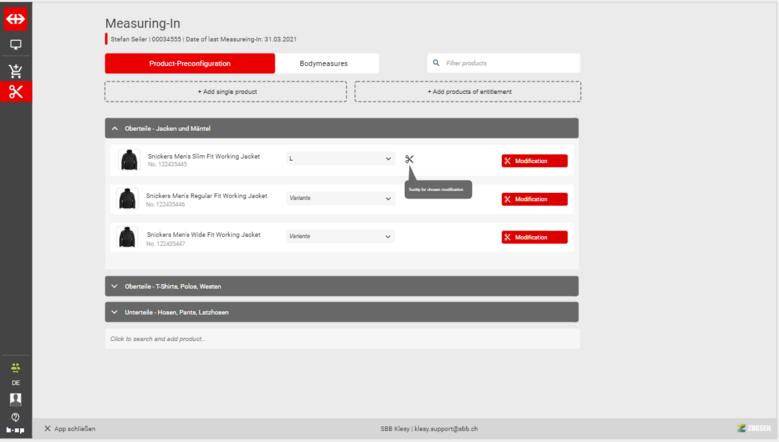Screen dimensions: 779x442
Task: Open the shopping cart icon in sidebar
Action: (x=16, y=71)
